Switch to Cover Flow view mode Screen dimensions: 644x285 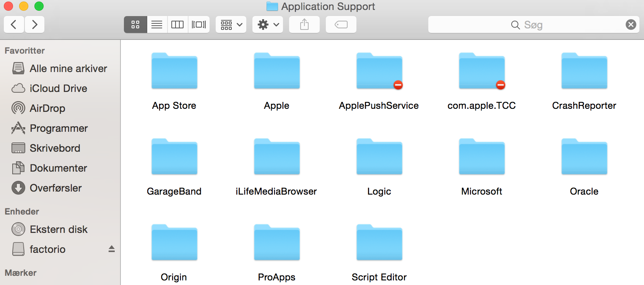(199, 25)
